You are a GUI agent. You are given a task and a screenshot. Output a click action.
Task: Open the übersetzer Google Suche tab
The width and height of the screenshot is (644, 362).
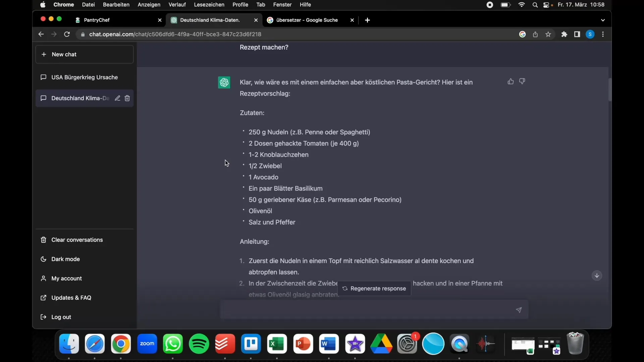coord(307,19)
